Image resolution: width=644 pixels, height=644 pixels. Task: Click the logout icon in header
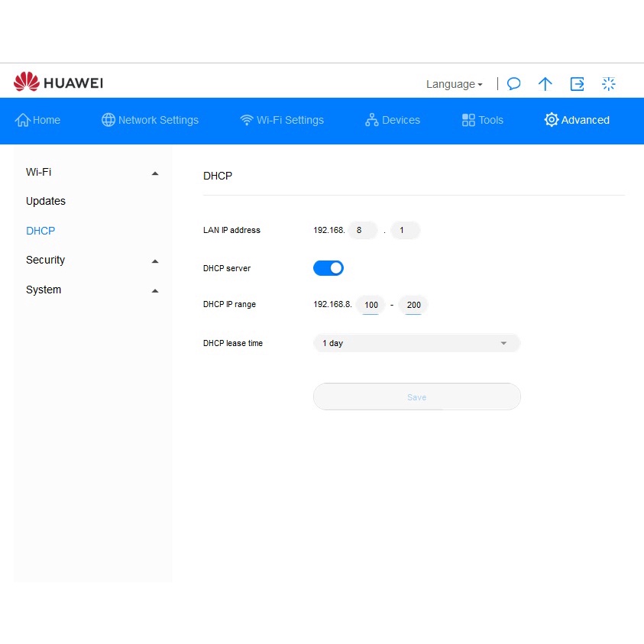pos(577,84)
